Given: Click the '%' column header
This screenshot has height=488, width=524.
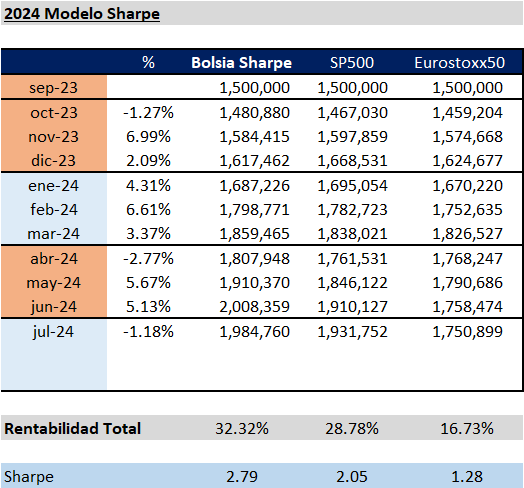Looking at the screenshot, I should pyautogui.click(x=148, y=62).
